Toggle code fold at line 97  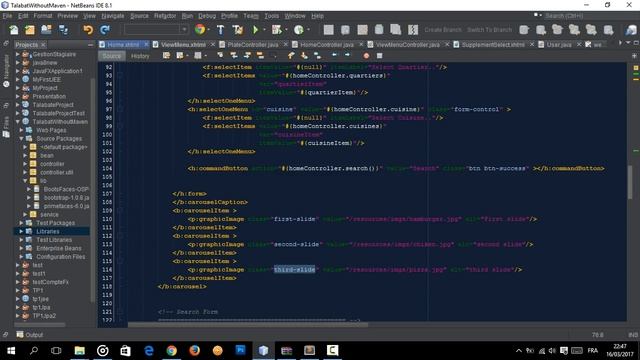click(x=120, y=109)
